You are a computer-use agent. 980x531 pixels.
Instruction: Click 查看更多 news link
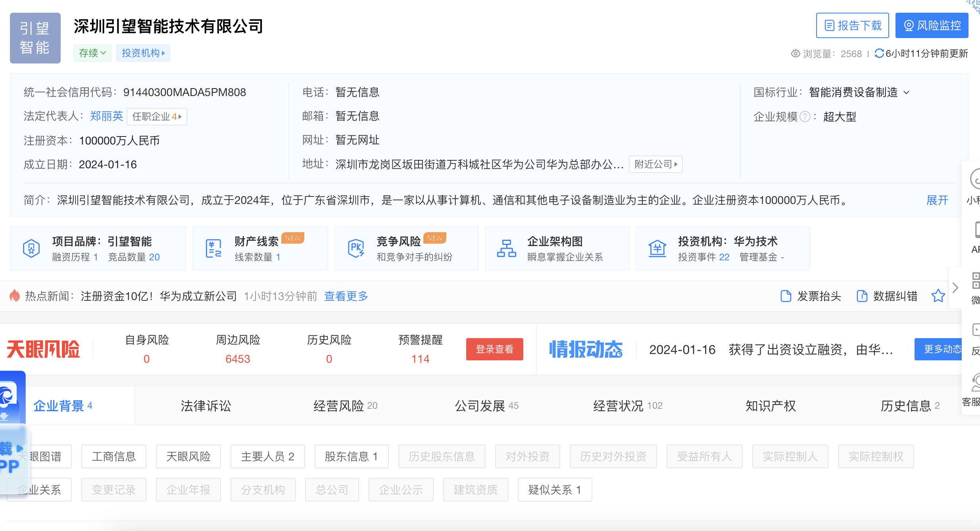pos(346,296)
